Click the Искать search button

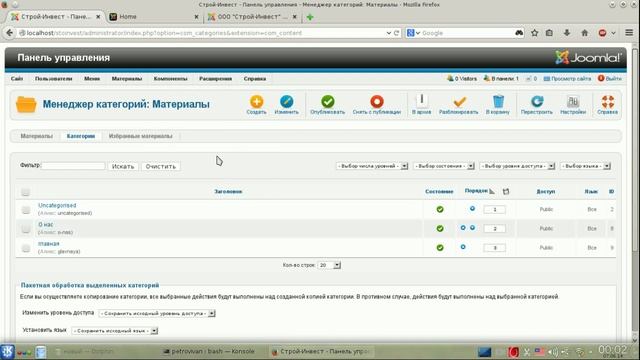click(x=123, y=167)
